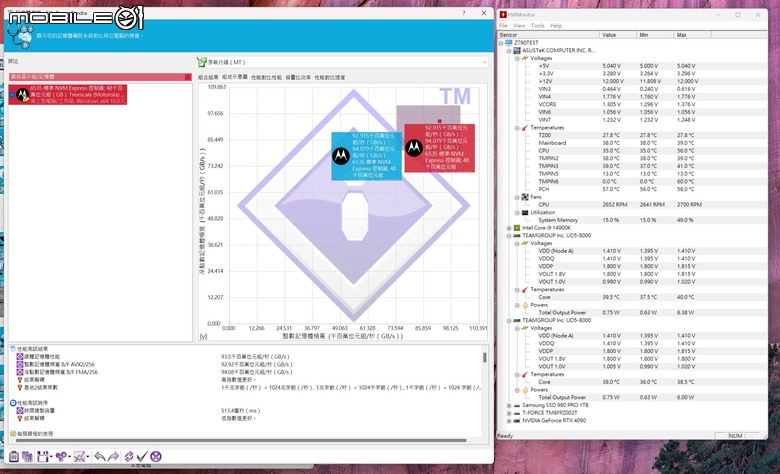Click the green multi-thread icon beside MT combo box

(x=201, y=62)
